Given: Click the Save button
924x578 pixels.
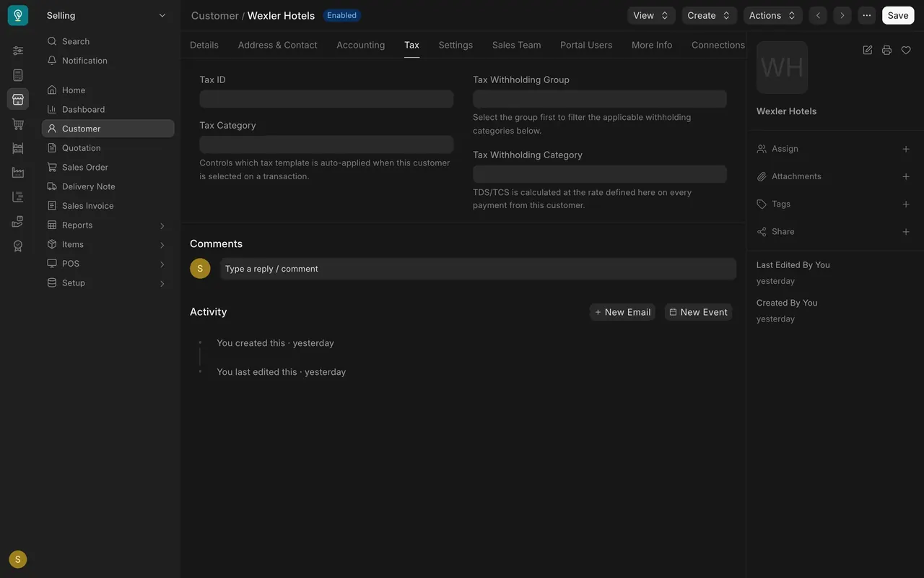Looking at the screenshot, I should click(898, 15).
